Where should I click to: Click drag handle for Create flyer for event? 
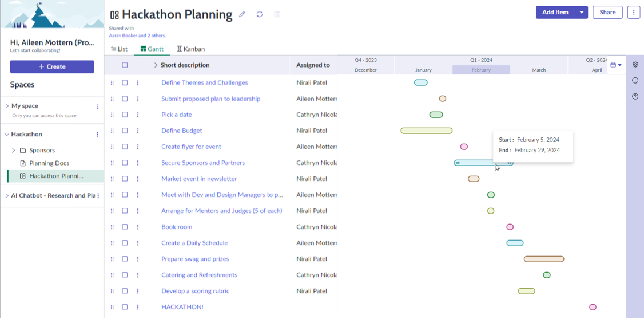112,147
